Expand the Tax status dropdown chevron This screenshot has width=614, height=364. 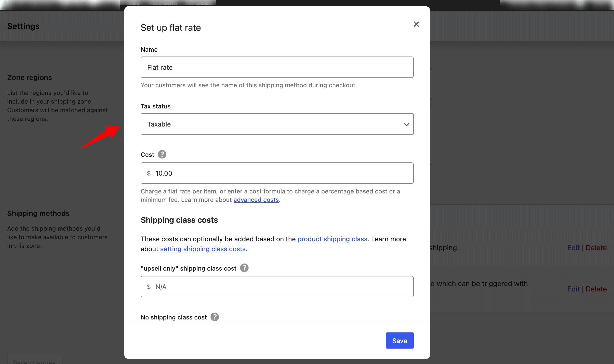(406, 124)
